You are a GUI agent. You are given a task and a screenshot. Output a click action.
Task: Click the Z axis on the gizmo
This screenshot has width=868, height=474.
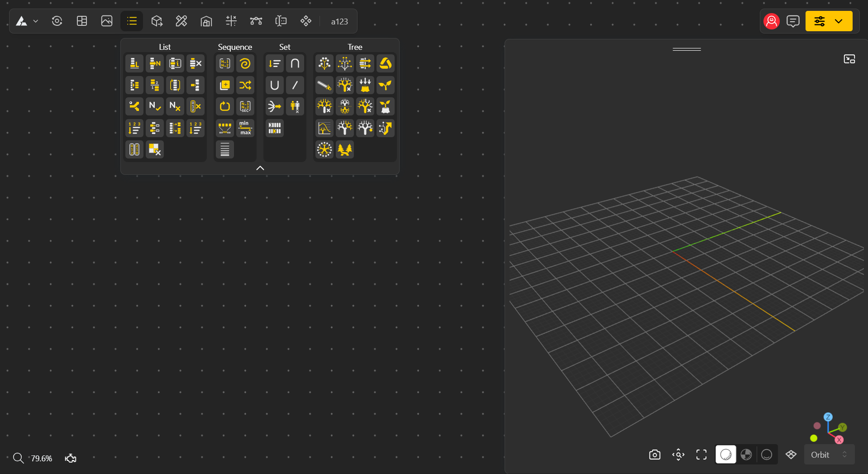[x=828, y=417]
